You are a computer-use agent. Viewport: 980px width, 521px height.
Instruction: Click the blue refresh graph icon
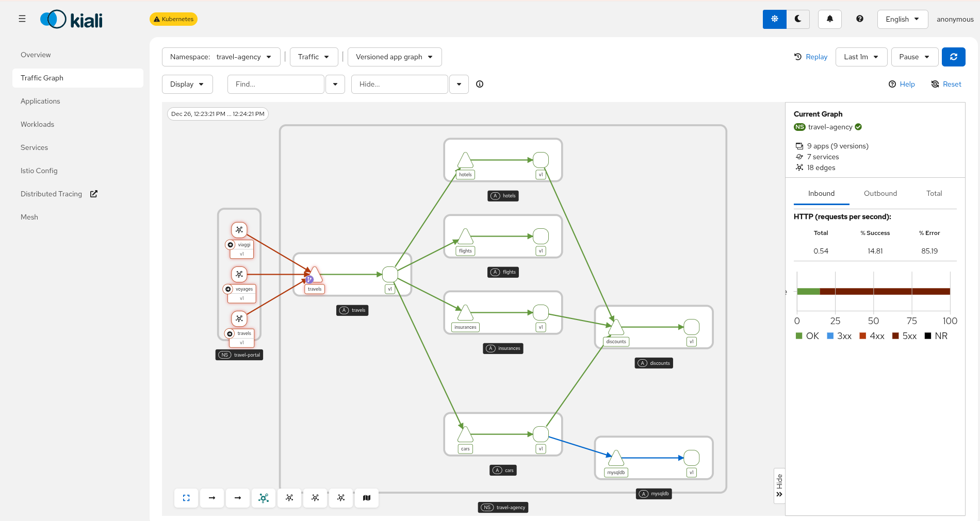pyautogui.click(x=953, y=57)
